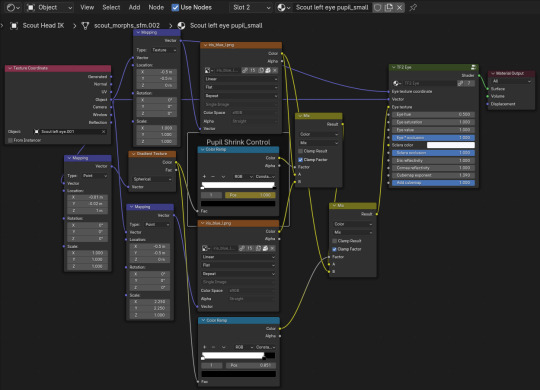
Task: Open the Select menu
Action: 111,7
